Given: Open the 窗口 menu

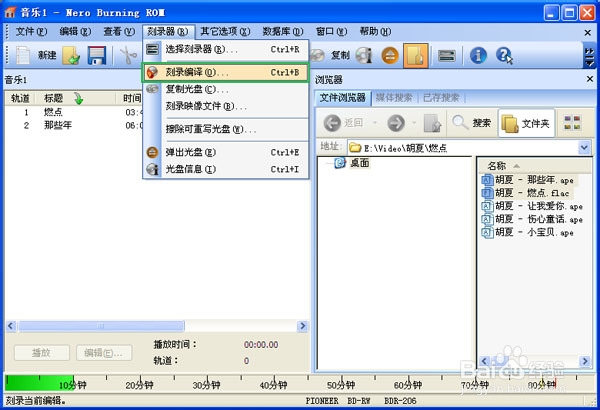Looking at the screenshot, I should (331, 31).
